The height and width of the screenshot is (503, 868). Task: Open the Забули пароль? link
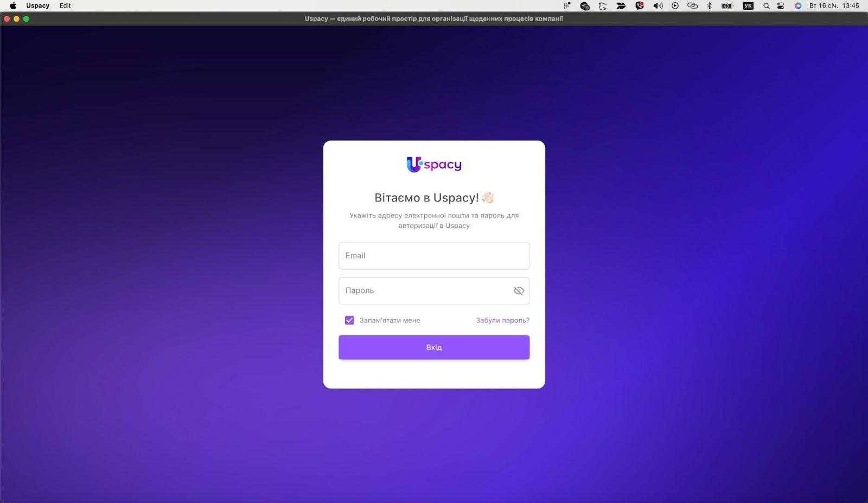tap(503, 321)
